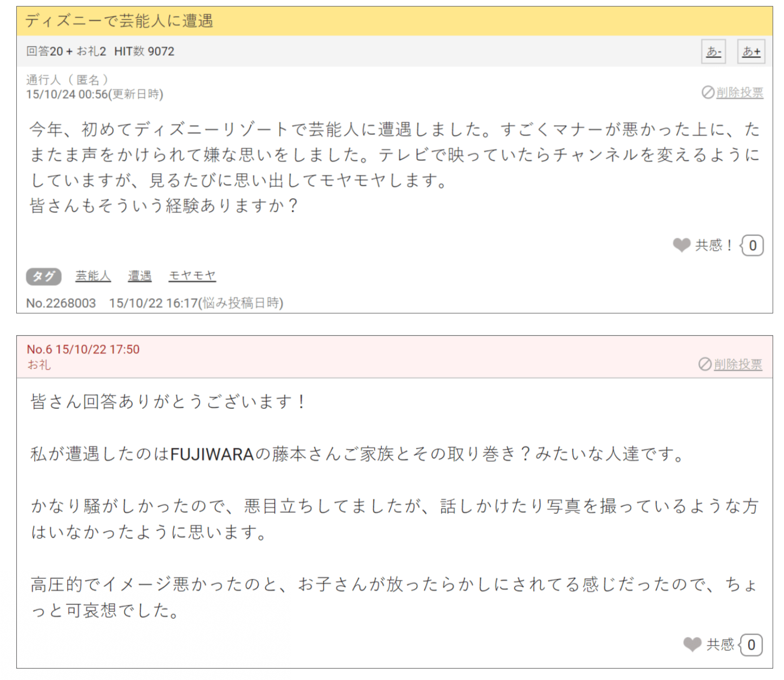Click the prohibition icon beside reply No.6 削除投票
Image resolution: width=784 pixels, height=680 pixels.
click(705, 364)
